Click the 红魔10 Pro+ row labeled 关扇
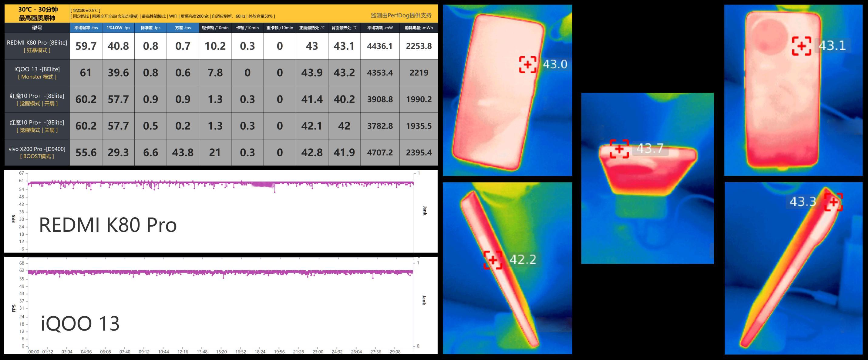Viewport: 868px width, 360px height. click(37, 126)
